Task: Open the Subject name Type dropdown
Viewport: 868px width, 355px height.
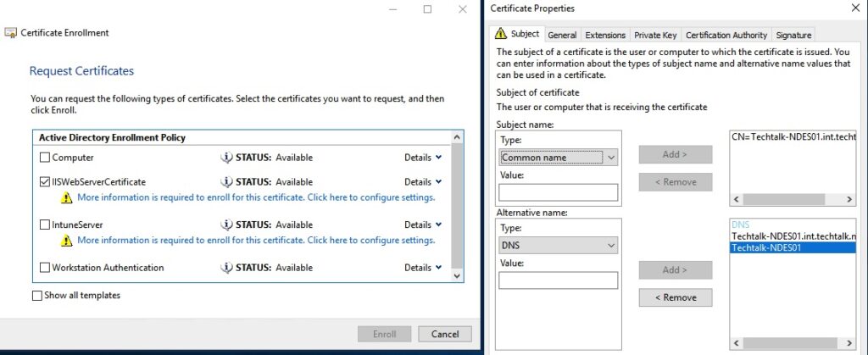Action: click(x=559, y=158)
